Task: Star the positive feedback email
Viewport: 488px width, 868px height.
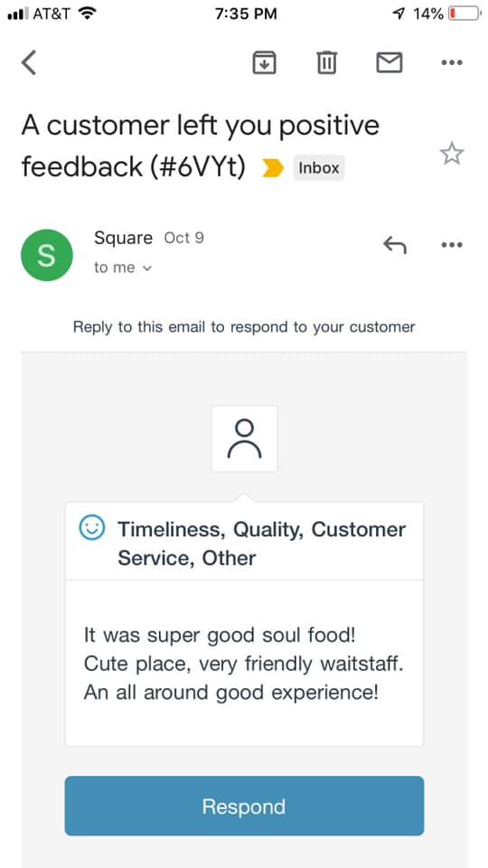Action: (452, 154)
